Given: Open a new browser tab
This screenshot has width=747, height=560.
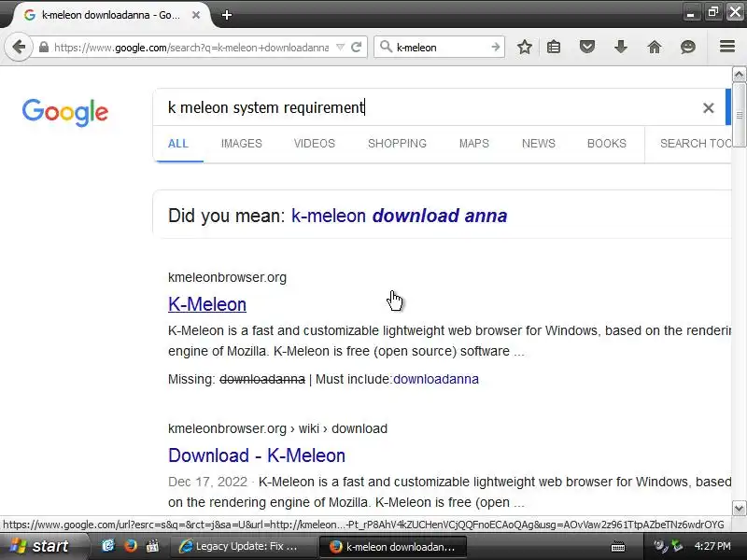Looking at the screenshot, I should click(227, 15).
